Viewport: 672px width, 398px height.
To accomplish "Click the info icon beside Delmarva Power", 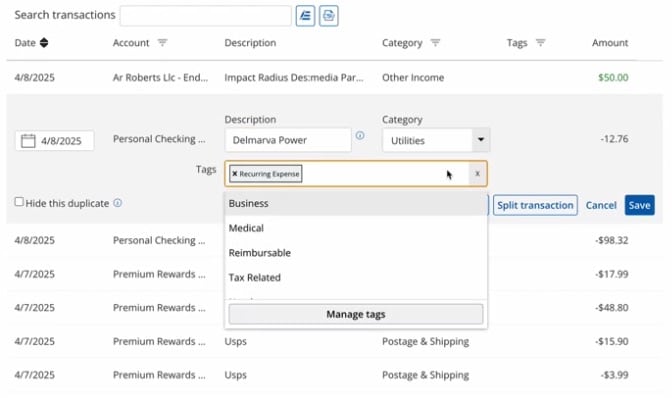I will [360, 135].
